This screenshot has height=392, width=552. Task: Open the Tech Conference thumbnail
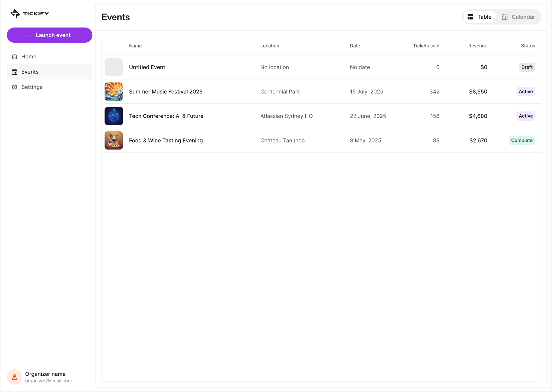114,116
